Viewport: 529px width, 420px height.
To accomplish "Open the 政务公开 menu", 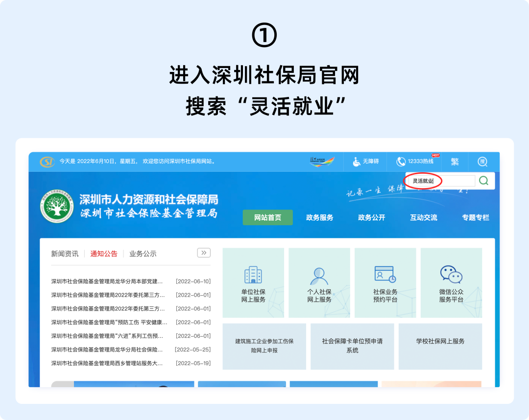I will tap(371, 217).
